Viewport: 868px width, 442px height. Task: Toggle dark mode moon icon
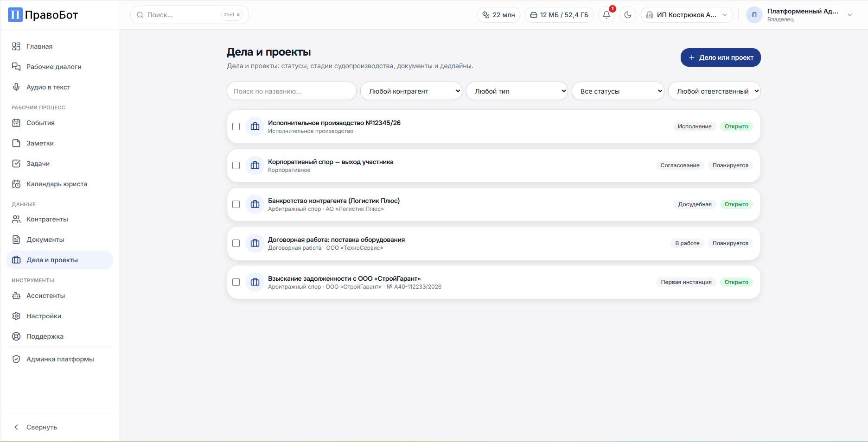click(x=628, y=15)
